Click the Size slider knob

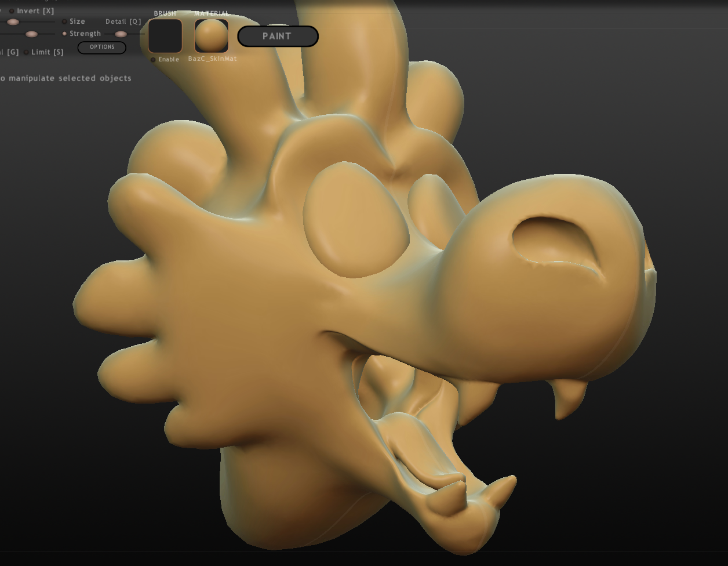coord(13,22)
